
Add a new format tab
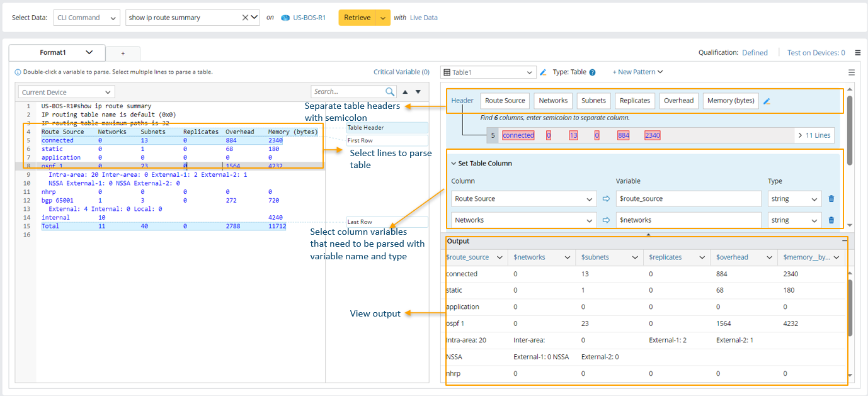[123, 53]
